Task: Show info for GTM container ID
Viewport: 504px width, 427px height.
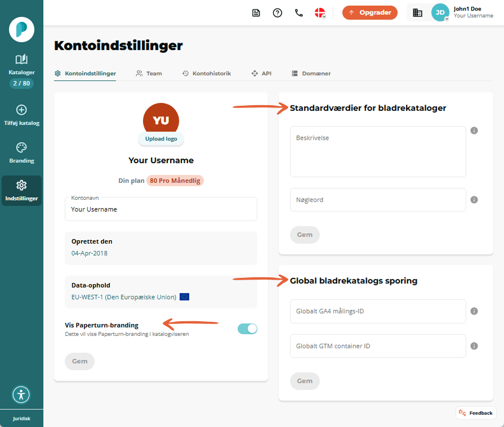Action: click(x=474, y=346)
